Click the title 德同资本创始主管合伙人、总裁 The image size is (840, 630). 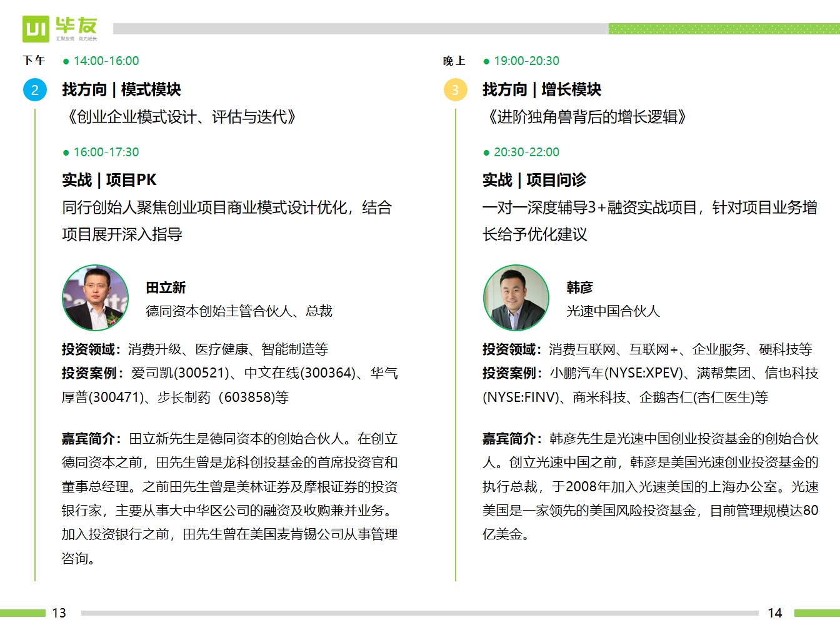point(239,311)
